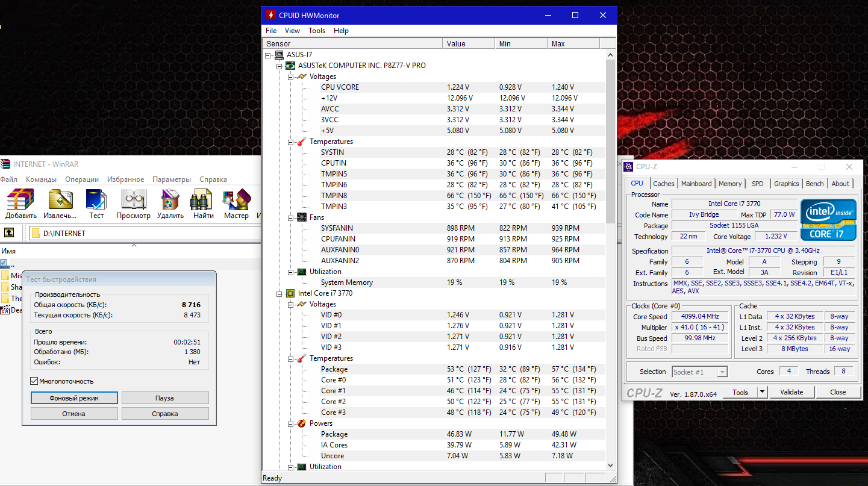Click the Извлечь (Extract) toolbar icon in WinRAR

[60, 200]
